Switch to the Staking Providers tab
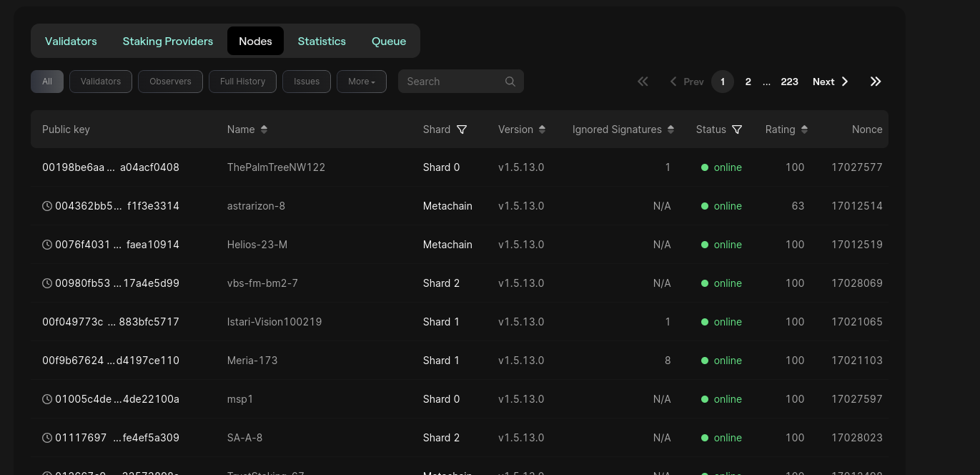The image size is (980, 475). point(168,41)
